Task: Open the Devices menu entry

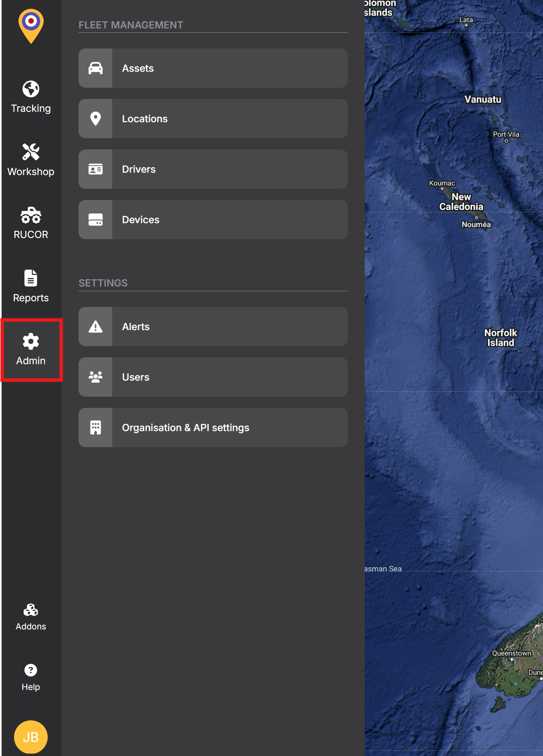Action: pos(213,220)
